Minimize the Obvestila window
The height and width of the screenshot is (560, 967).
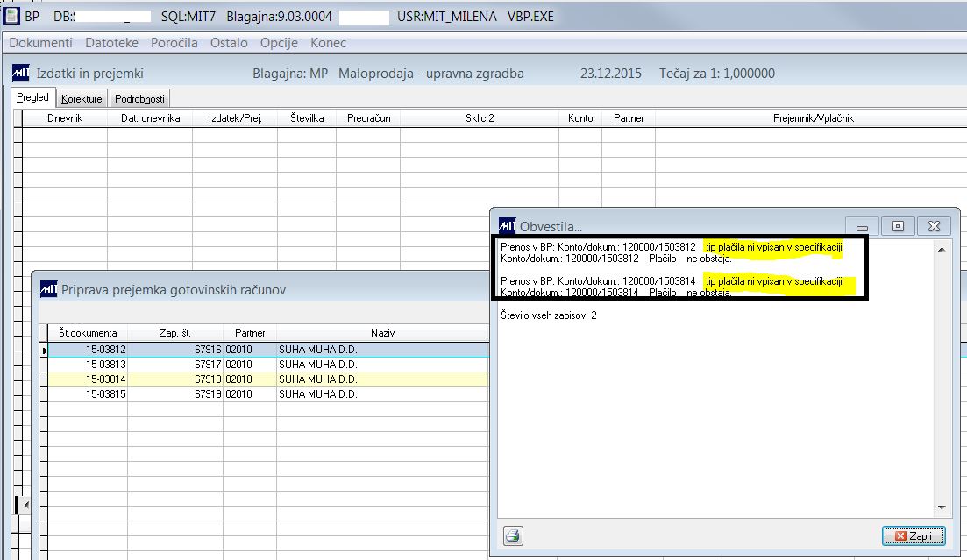pos(862,226)
